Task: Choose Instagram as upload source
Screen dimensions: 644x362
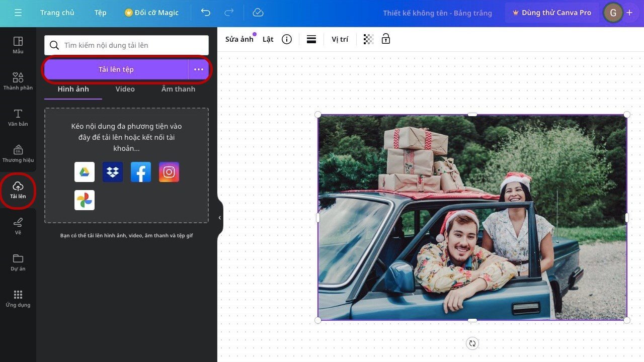Action: pos(169,172)
